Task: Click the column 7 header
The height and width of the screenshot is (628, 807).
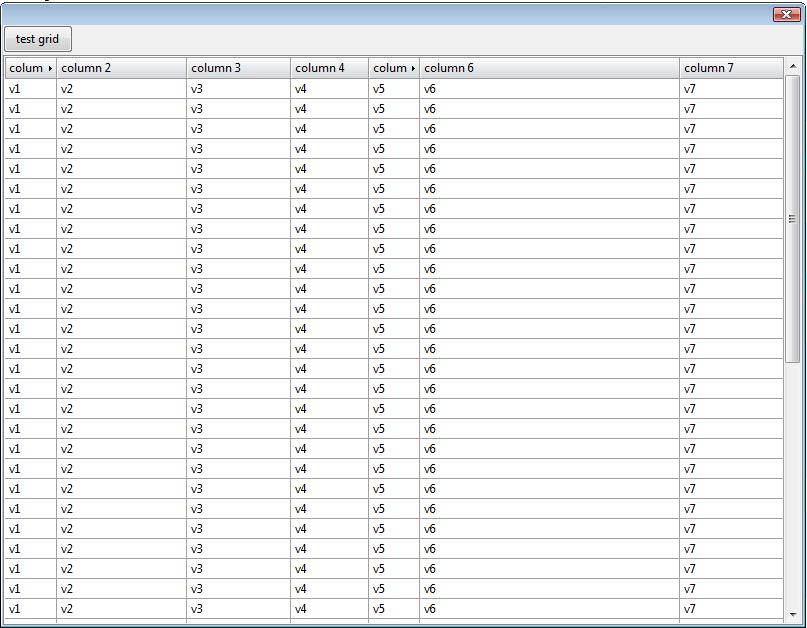Action: 730,68
